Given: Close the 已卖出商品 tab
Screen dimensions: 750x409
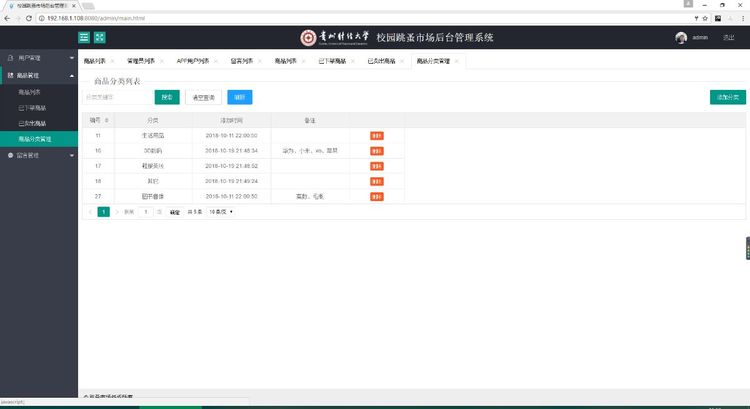Looking at the screenshot, I should tap(402, 61).
